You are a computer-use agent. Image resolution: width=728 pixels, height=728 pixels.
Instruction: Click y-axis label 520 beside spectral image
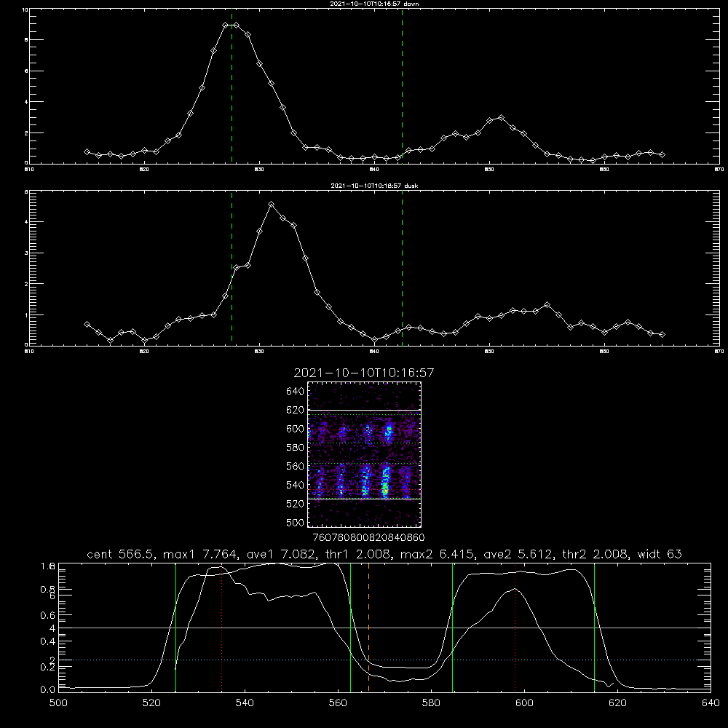coord(296,504)
